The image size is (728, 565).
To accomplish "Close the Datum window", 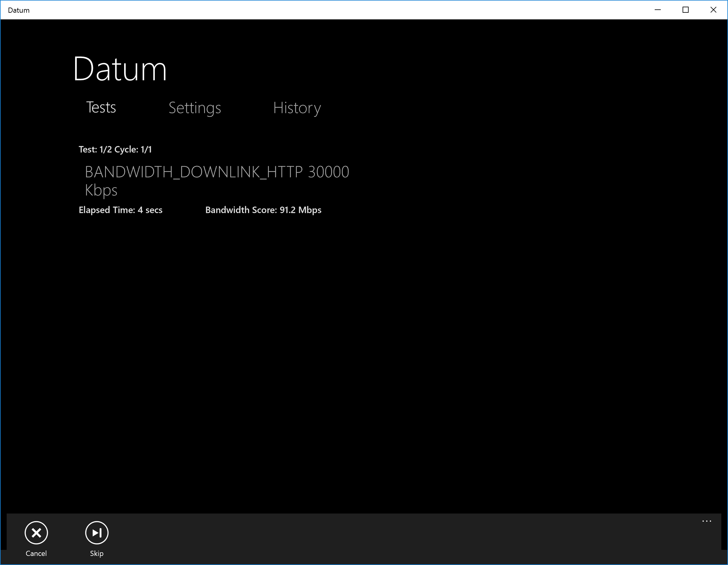I will pyautogui.click(x=713, y=10).
